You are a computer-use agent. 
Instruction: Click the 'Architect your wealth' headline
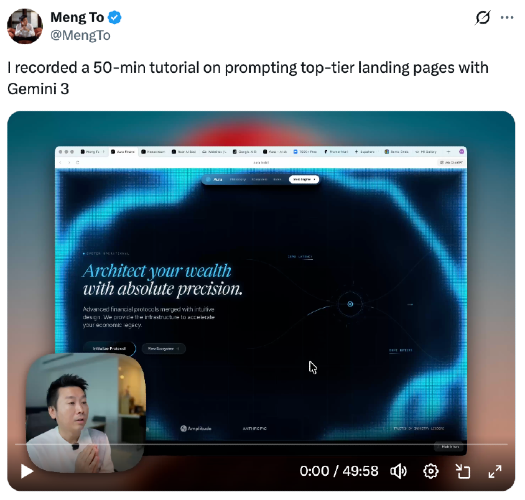[162, 280]
